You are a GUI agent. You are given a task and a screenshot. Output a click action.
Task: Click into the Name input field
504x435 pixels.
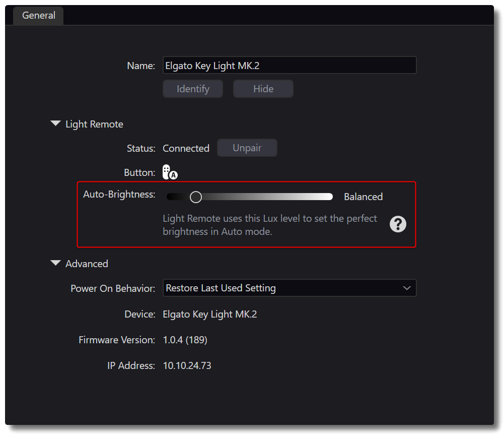coord(290,66)
